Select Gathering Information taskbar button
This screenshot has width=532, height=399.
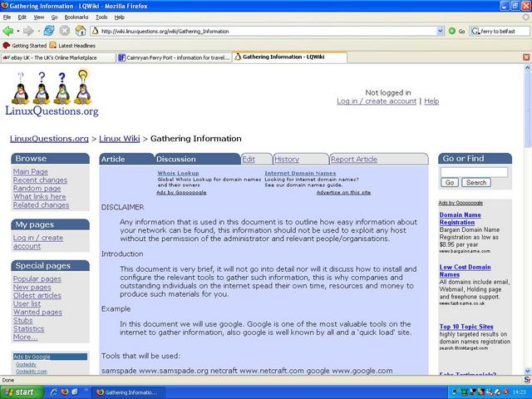pyautogui.click(x=128, y=392)
